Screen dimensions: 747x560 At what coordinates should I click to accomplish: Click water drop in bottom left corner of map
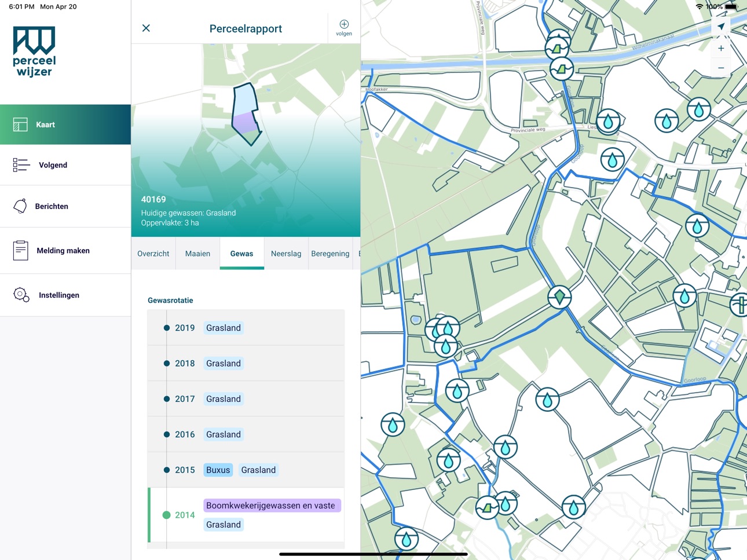pyautogui.click(x=406, y=539)
